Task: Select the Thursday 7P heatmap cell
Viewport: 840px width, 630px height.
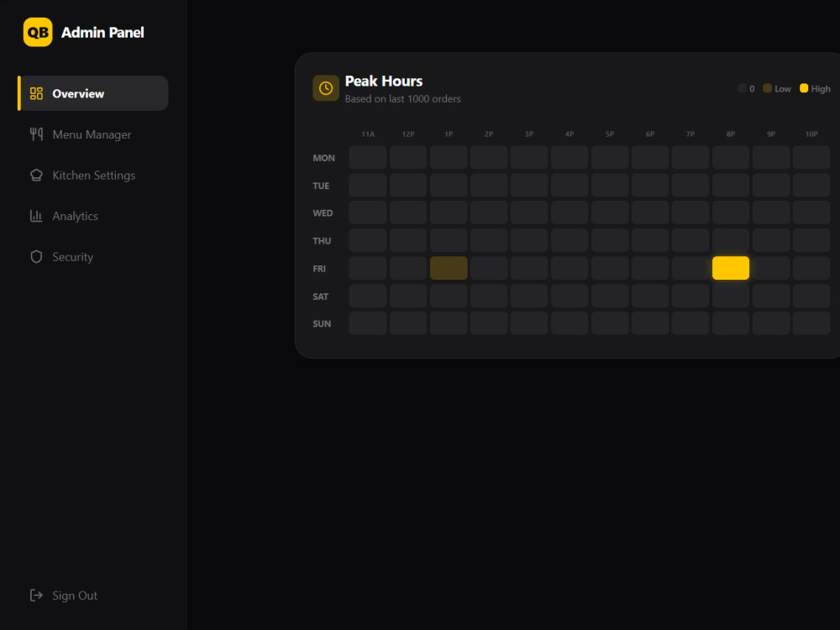Action: pyautogui.click(x=690, y=240)
